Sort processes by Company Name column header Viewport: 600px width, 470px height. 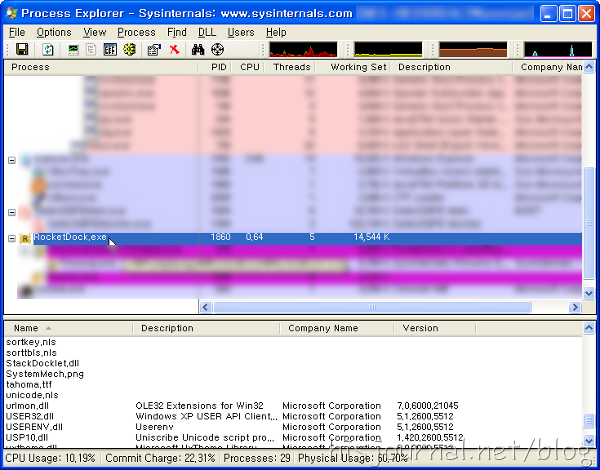click(x=548, y=67)
